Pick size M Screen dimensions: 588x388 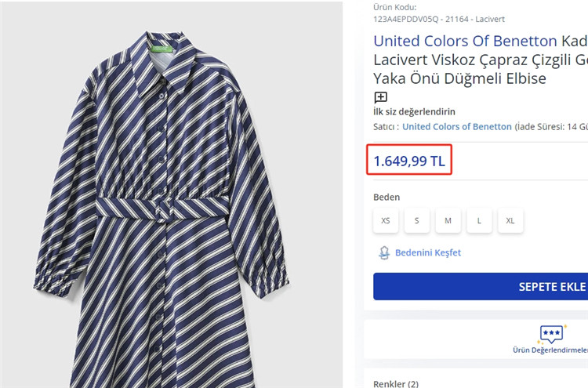click(x=448, y=221)
